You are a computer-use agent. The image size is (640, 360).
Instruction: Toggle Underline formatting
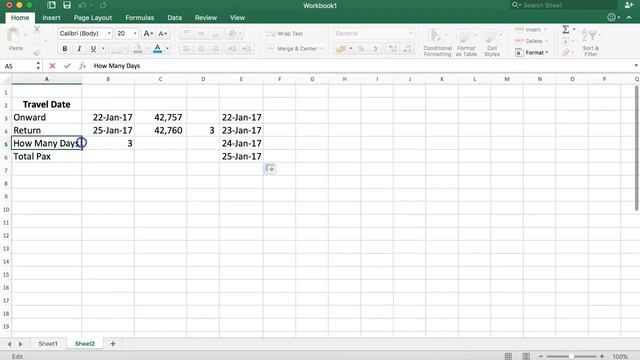(93, 49)
